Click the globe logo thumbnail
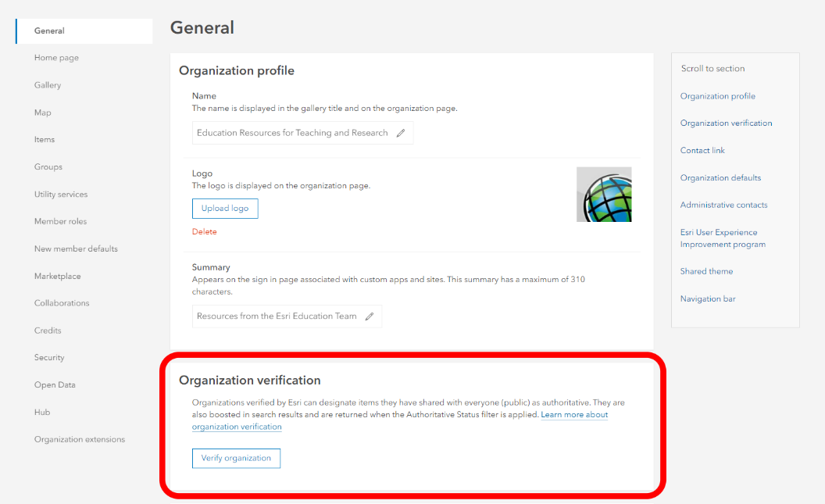 pos(604,195)
